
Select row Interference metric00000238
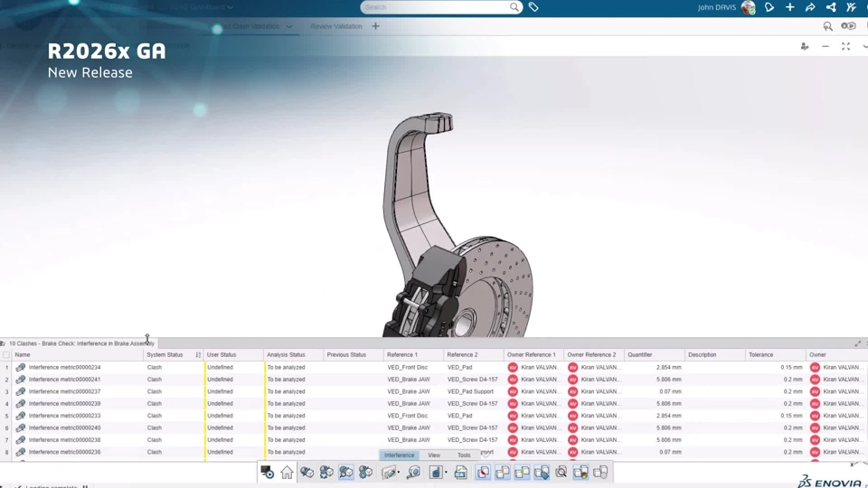point(434,440)
